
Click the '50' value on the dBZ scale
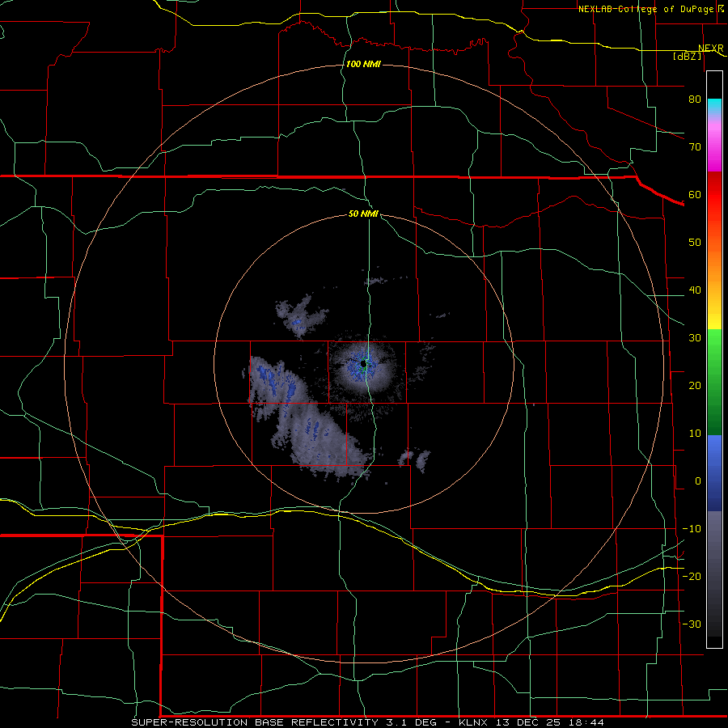(x=695, y=243)
